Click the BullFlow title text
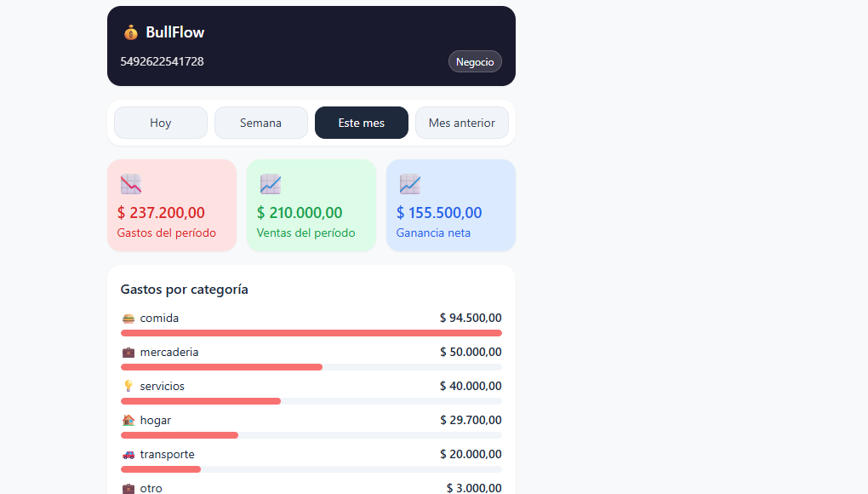This screenshot has width=868, height=494. click(175, 32)
